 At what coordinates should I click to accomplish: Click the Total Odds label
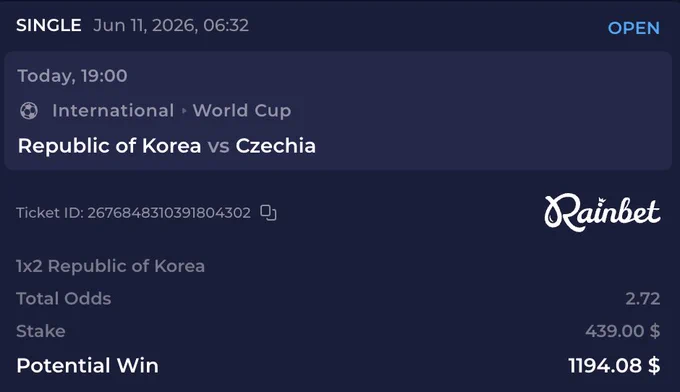[x=64, y=298]
